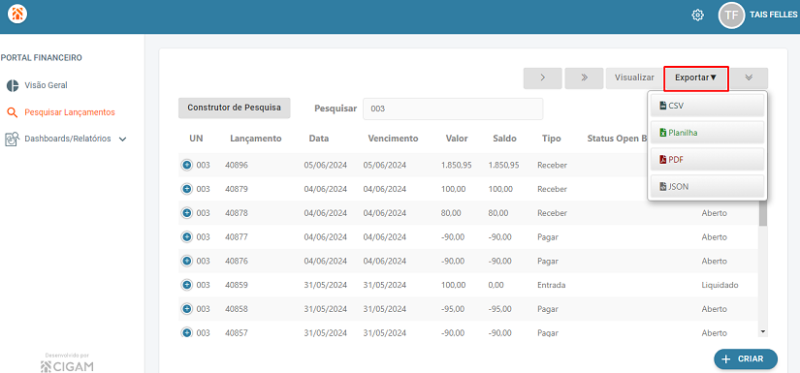The width and height of the screenshot is (800, 373).
Task: Open the settings gear icon
Action: (x=697, y=15)
